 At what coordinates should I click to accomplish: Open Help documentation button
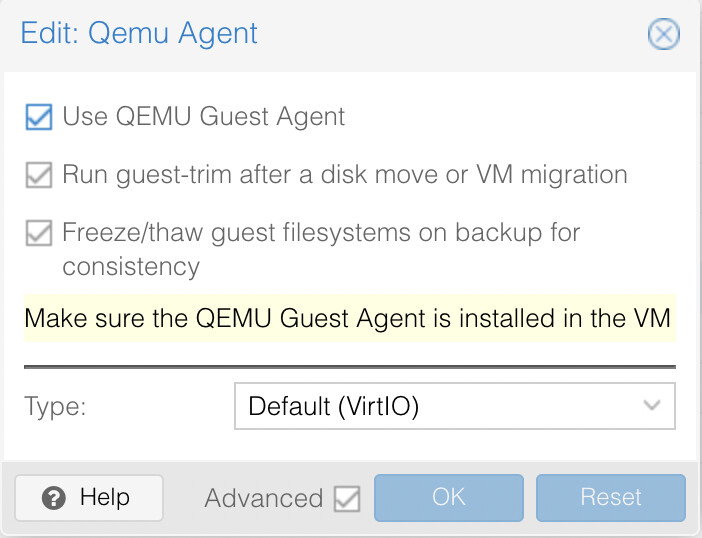(89, 498)
